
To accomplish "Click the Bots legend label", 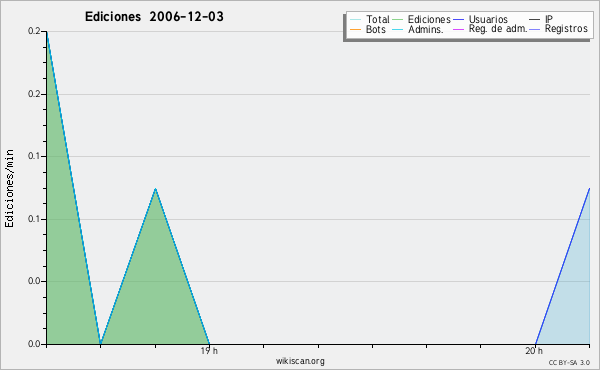I will (x=375, y=29).
